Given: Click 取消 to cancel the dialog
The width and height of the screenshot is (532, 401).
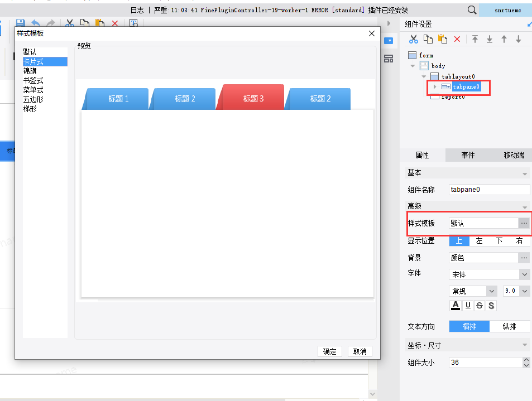Looking at the screenshot, I should point(360,351).
